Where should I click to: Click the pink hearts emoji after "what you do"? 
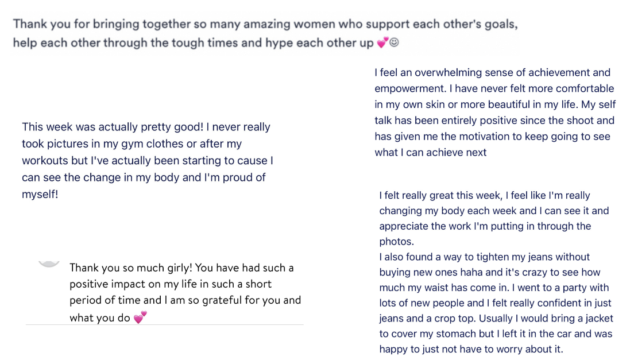coord(140,317)
